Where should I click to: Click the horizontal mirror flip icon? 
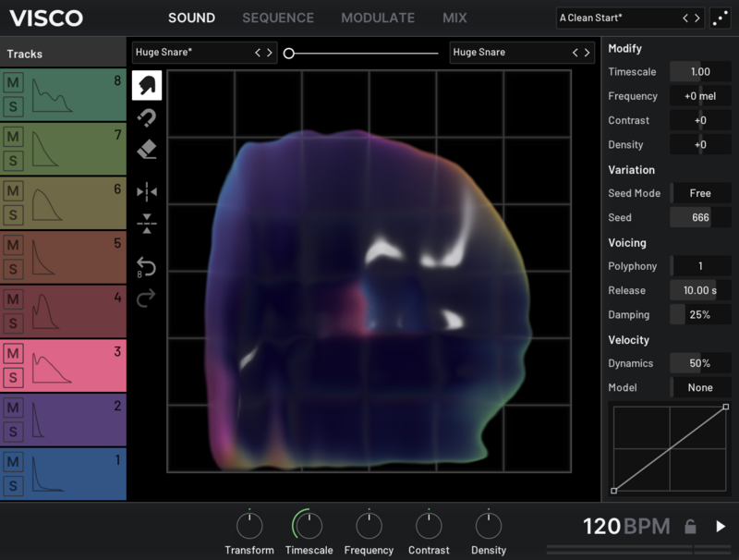click(147, 191)
